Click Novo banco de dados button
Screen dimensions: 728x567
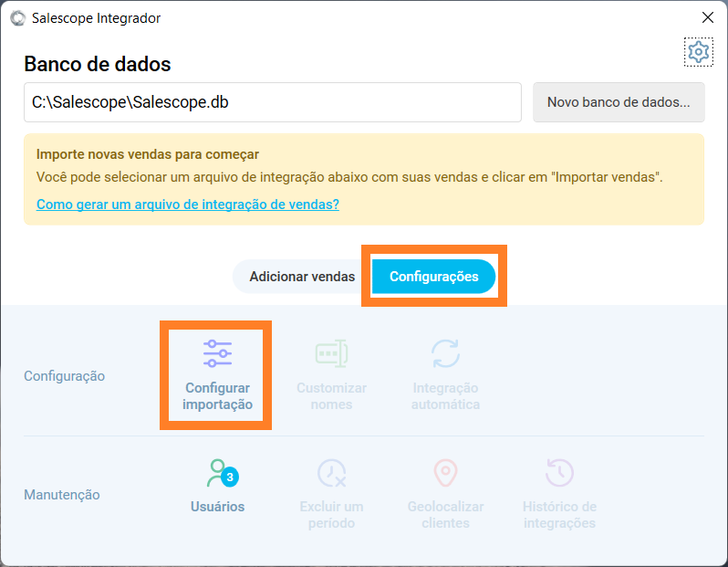619,102
